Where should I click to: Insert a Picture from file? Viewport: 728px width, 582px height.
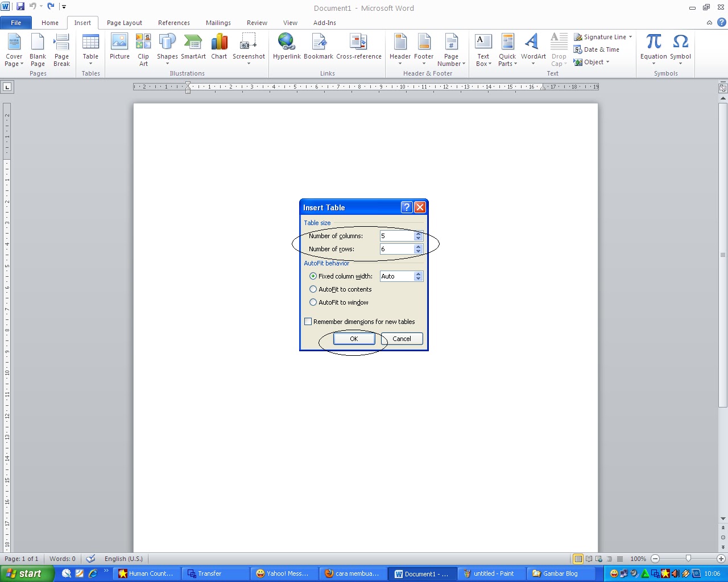click(119, 47)
